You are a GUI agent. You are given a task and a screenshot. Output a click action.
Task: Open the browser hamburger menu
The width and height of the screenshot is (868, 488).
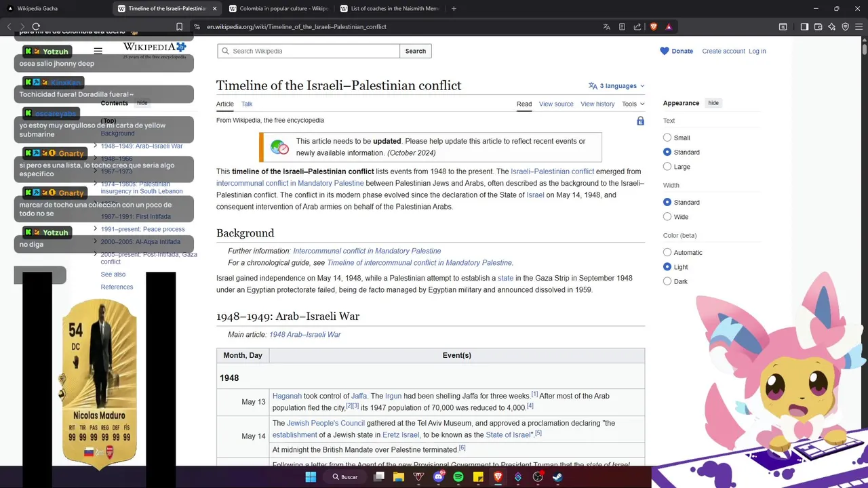(x=859, y=26)
